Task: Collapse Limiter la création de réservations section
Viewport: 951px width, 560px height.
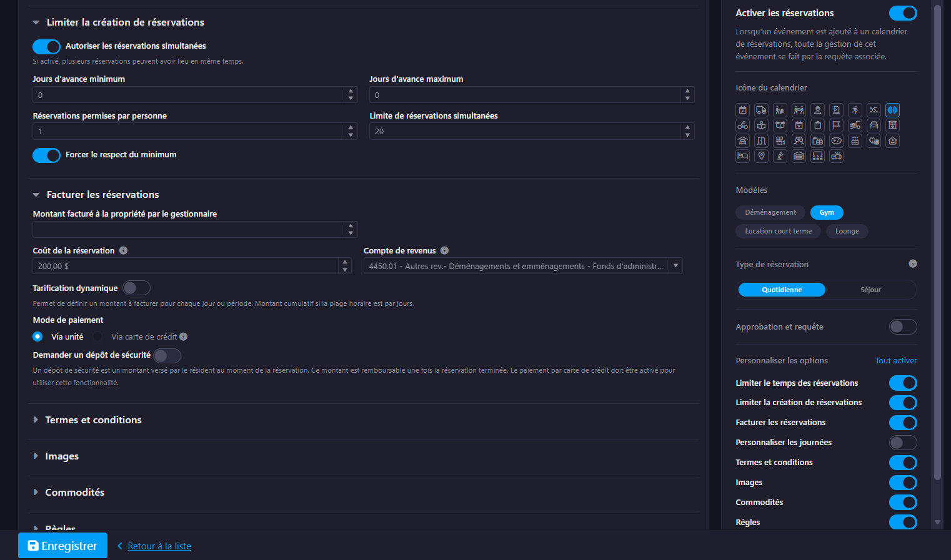Action: (36, 22)
